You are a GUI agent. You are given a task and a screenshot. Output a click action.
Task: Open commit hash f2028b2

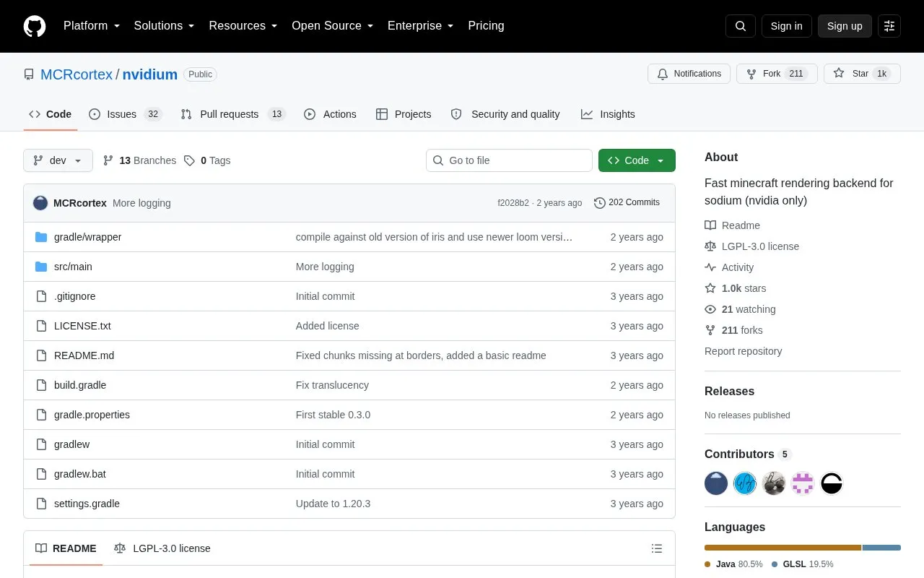pos(513,203)
